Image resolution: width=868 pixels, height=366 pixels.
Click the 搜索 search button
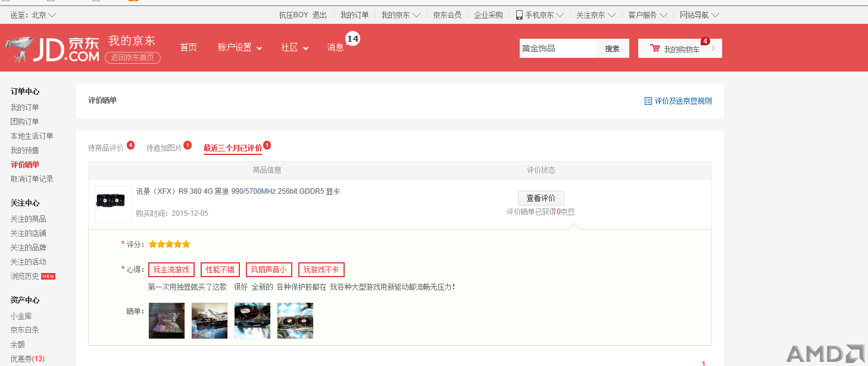point(613,48)
